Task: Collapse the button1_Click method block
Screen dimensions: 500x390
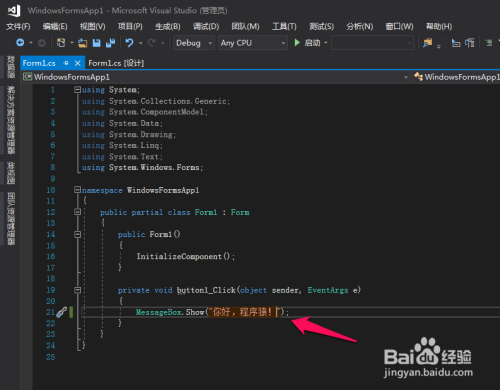Action: tap(77, 290)
